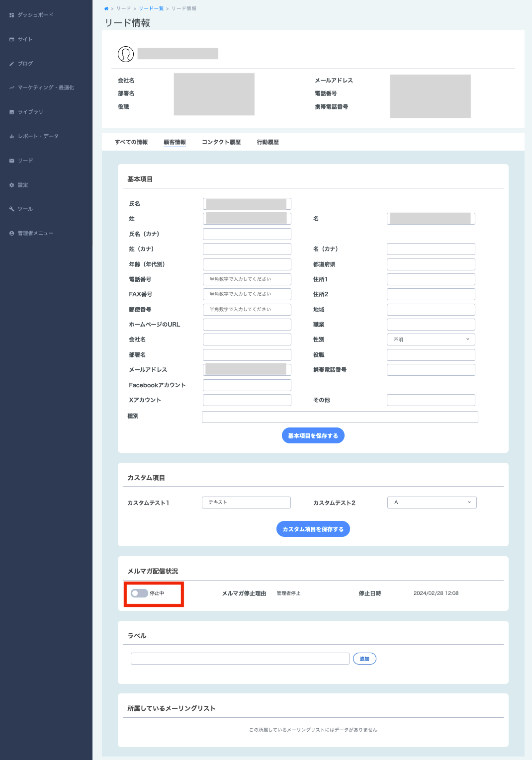Click the 部署名 input field in 基本項目
This screenshot has height=760, width=532.
[247, 355]
